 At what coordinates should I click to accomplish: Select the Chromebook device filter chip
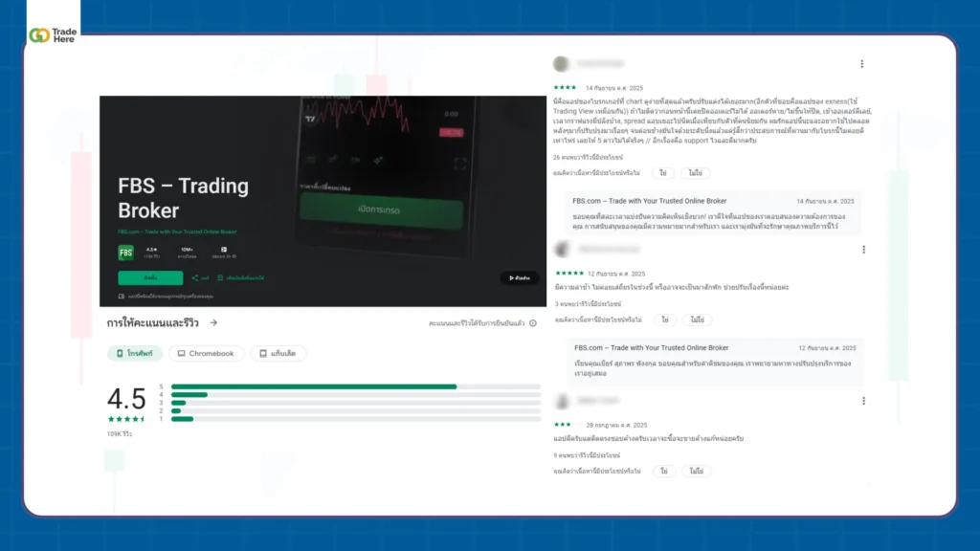click(206, 353)
